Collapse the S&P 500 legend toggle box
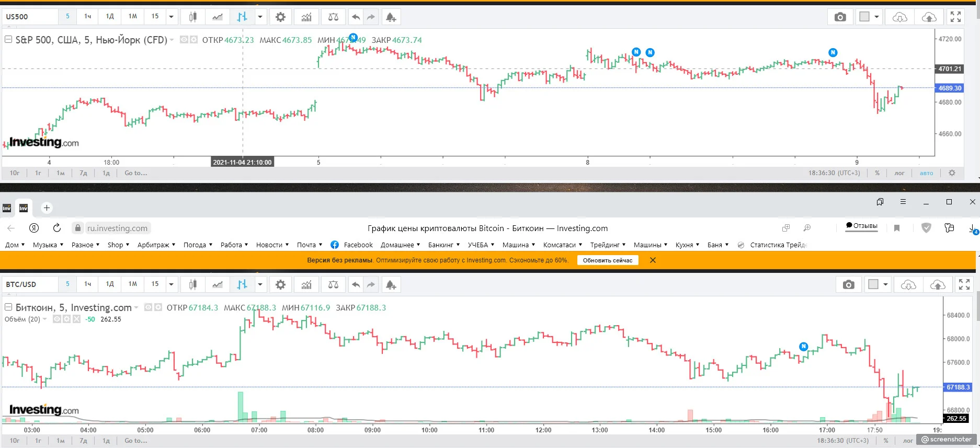The width and height of the screenshot is (980, 448). [8, 40]
